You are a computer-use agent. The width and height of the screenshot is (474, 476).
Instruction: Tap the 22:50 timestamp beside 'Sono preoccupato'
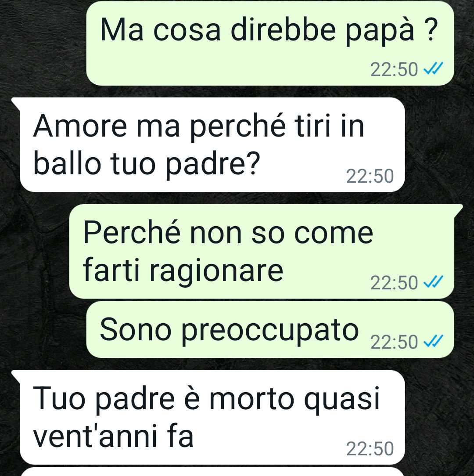[x=394, y=342]
